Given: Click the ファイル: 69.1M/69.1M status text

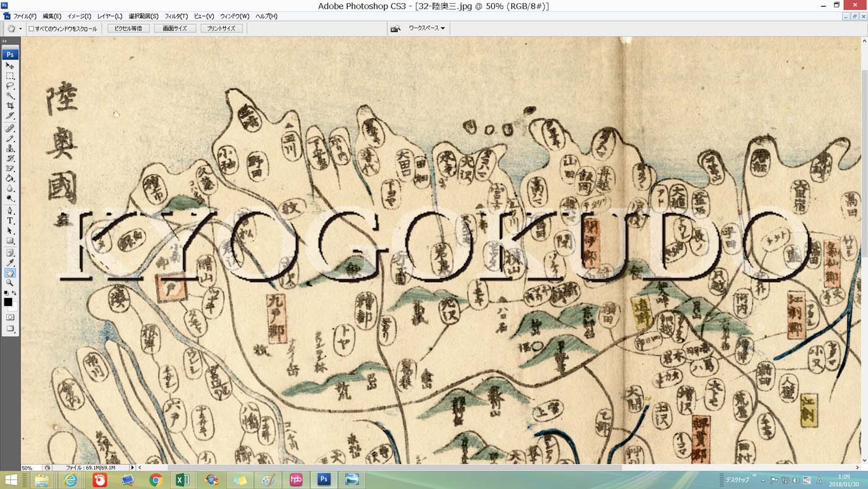Looking at the screenshot, I should [91, 467].
